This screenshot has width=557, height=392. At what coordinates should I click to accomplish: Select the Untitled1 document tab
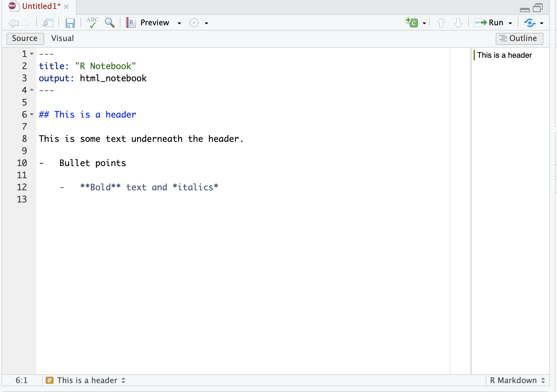(x=41, y=6)
